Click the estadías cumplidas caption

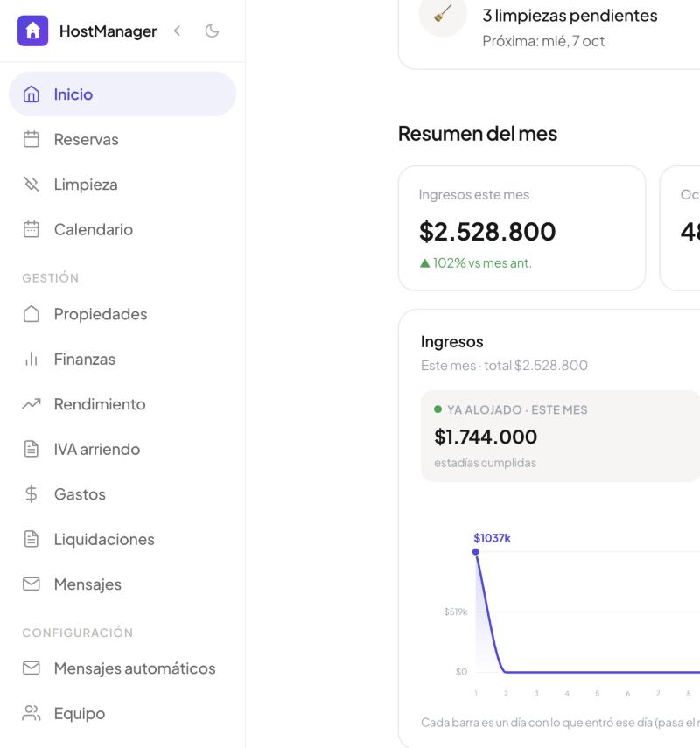point(486,463)
